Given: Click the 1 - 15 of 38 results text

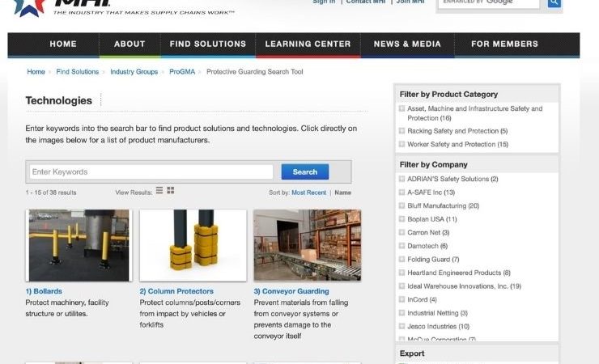Looking at the screenshot, I should (51, 193).
